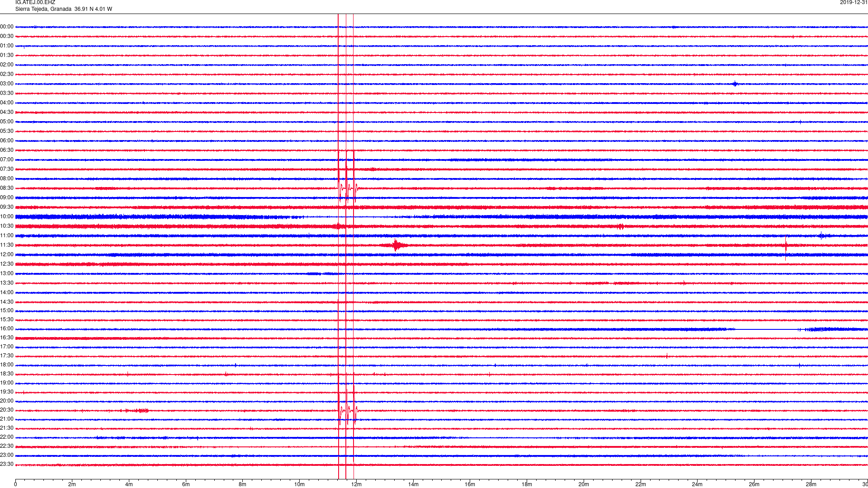Image resolution: width=868 pixels, height=488 pixels.
Task: Select the 00:30 trace time label
Action: pos(7,37)
